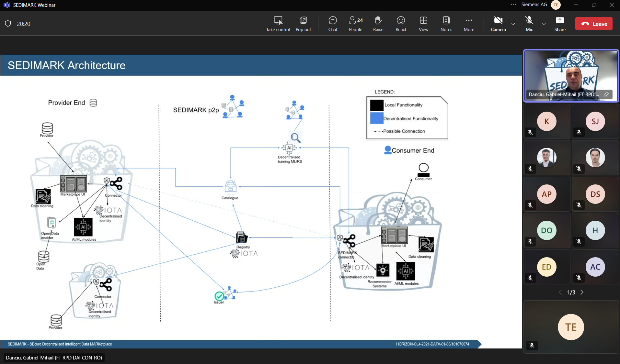Leave the meeting
This screenshot has height=364, width=620.
(x=594, y=24)
